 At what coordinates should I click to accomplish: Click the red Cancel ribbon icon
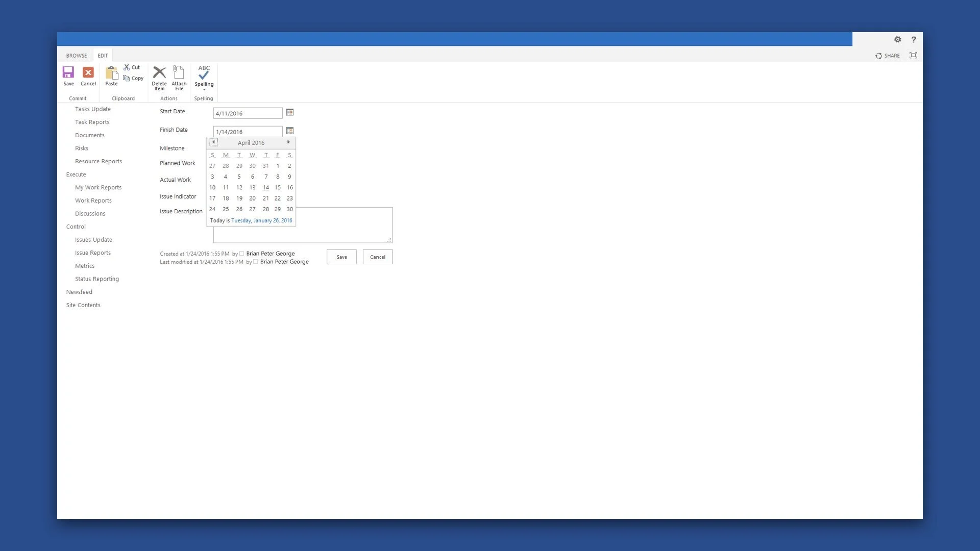(88, 72)
